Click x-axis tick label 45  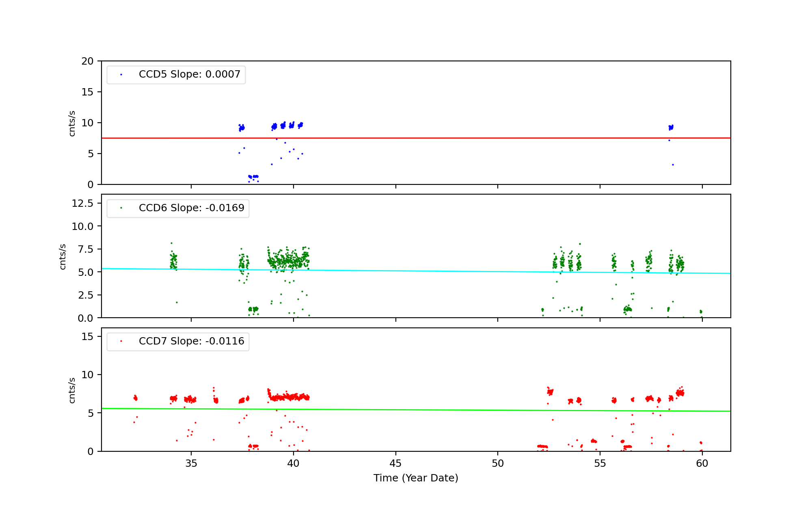(395, 464)
